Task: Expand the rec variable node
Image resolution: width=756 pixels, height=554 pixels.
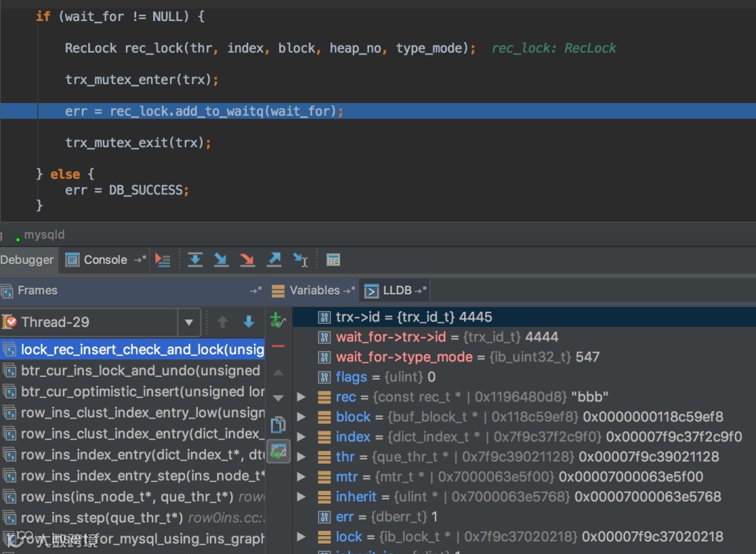Action: click(302, 397)
